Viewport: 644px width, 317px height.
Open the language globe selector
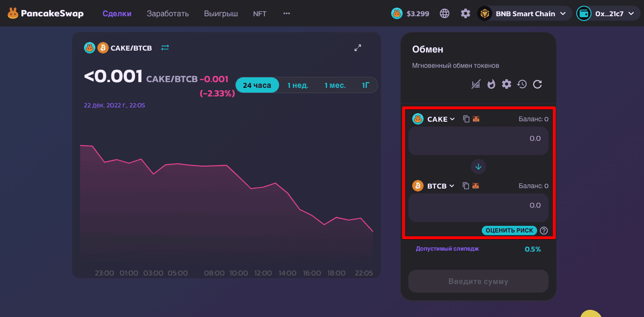[x=445, y=13]
